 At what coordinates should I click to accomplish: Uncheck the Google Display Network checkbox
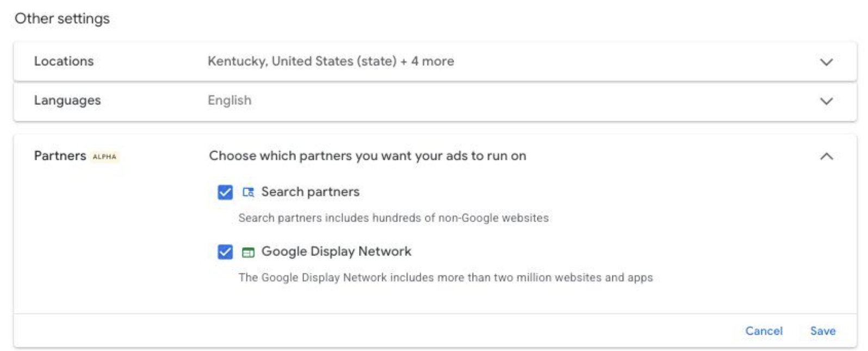click(225, 252)
